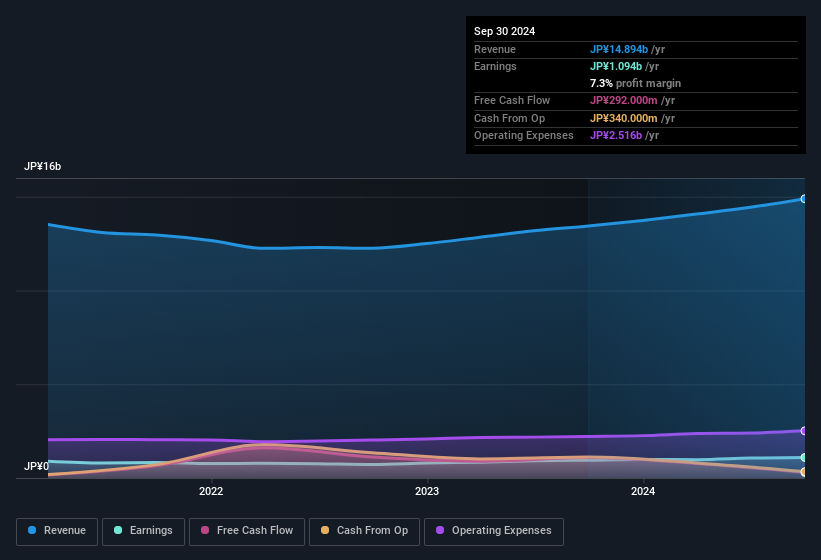Screen dimensions: 821x560
Task: Click the Free Cash Flow tooltip row label
Action: tap(512, 100)
